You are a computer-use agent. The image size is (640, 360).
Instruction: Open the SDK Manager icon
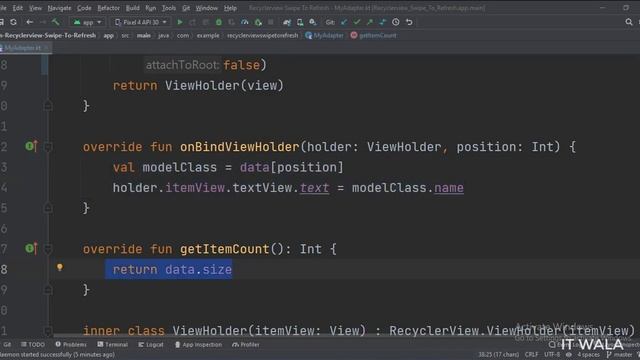[313, 22]
